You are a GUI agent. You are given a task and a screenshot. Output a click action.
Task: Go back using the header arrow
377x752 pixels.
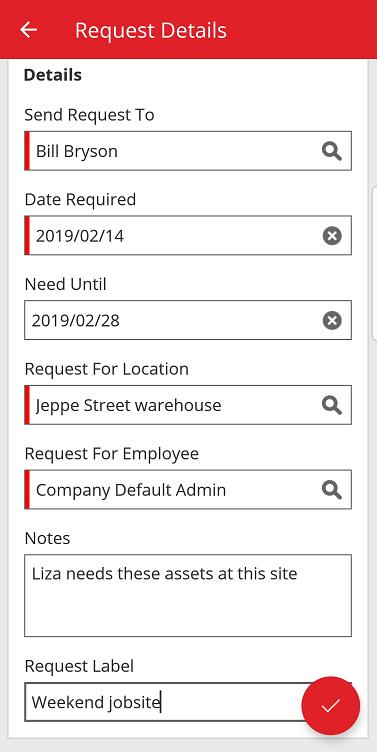coord(28,30)
